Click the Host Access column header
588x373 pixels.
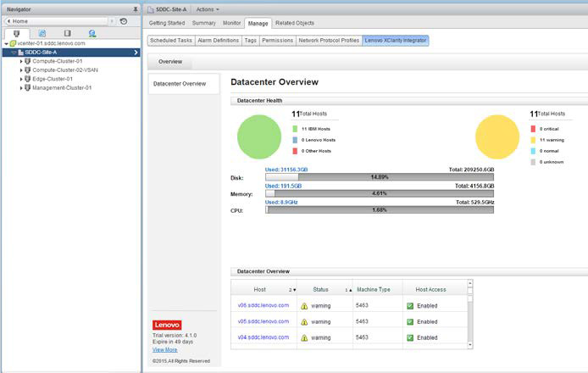point(430,289)
